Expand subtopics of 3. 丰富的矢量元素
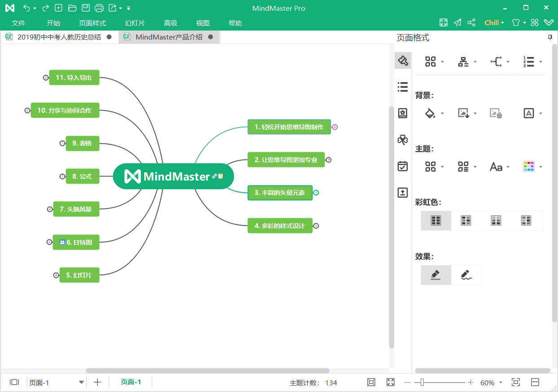 tap(316, 193)
